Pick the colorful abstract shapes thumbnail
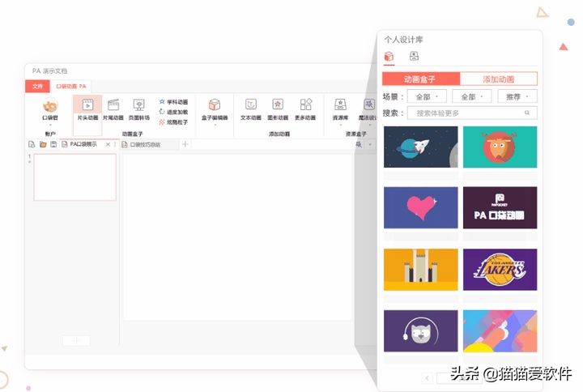The height and width of the screenshot is (392, 583). pos(500,331)
